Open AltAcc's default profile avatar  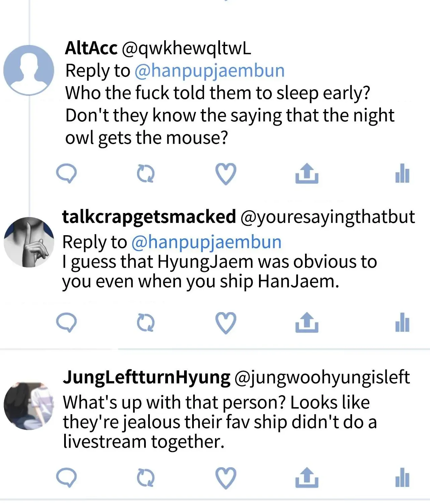click(x=29, y=70)
